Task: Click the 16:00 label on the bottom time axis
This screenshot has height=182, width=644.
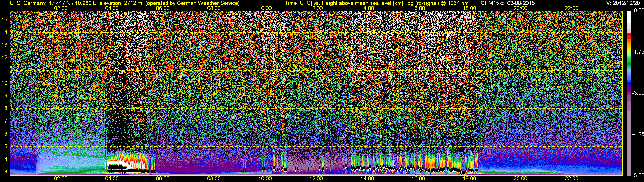Action: 418,179
